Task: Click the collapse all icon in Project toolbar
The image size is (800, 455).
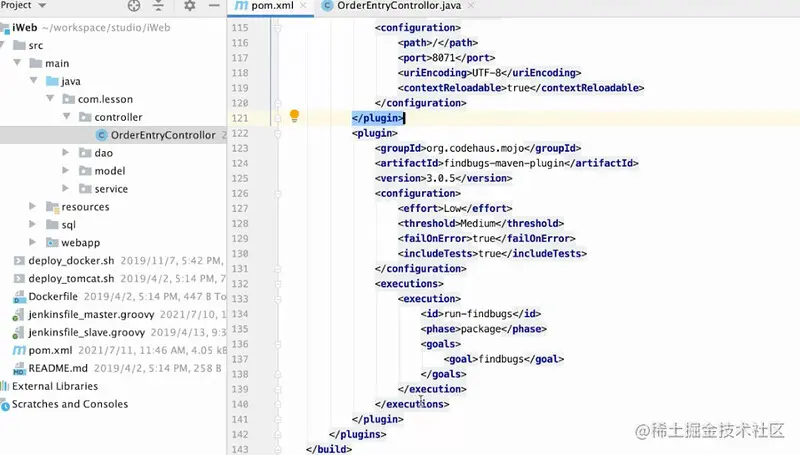Action: (159, 6)
